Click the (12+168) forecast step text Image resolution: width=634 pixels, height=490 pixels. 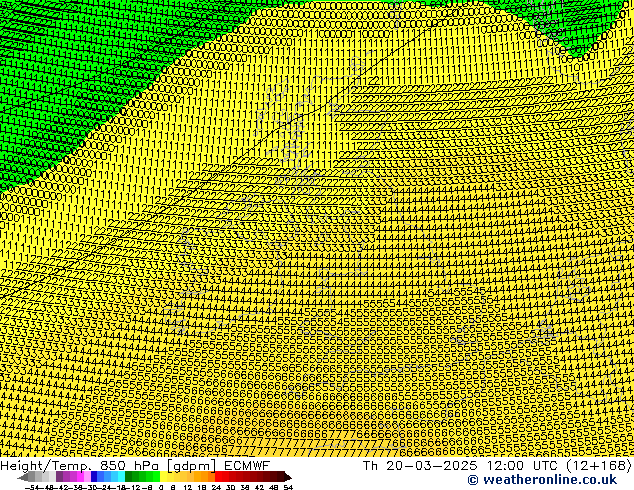point(598,466)
